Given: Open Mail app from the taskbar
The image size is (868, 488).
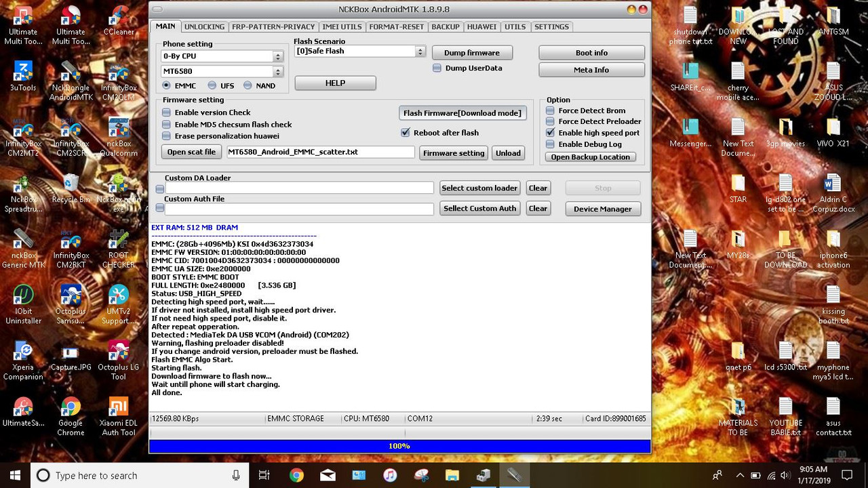Looking at the screenshot, I should point(328,475).
